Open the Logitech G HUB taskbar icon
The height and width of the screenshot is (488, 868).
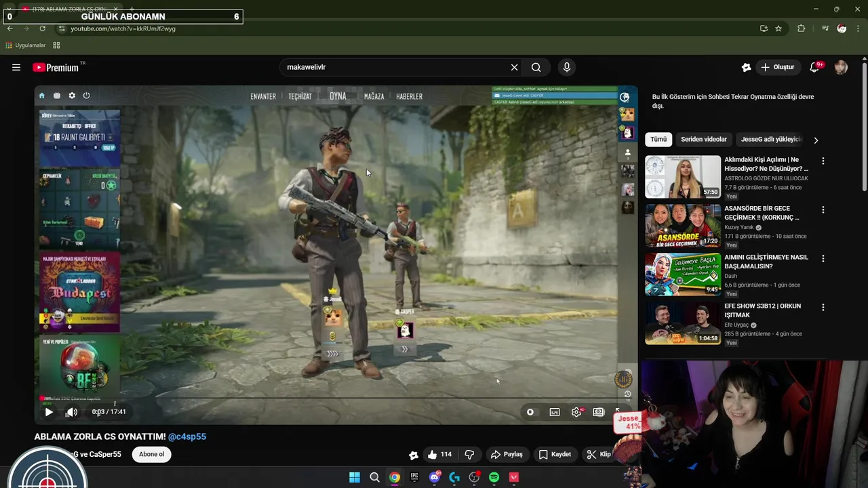[454, 477]
